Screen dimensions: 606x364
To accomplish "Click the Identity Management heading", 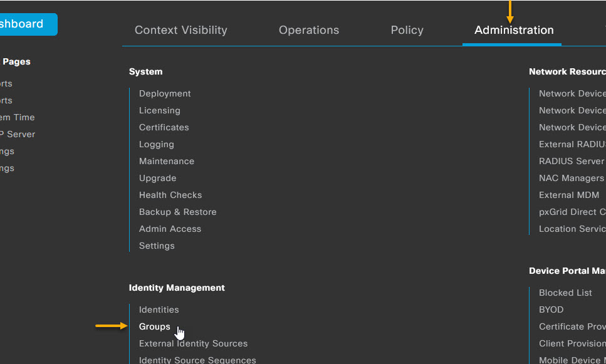I will click(177, 288).
